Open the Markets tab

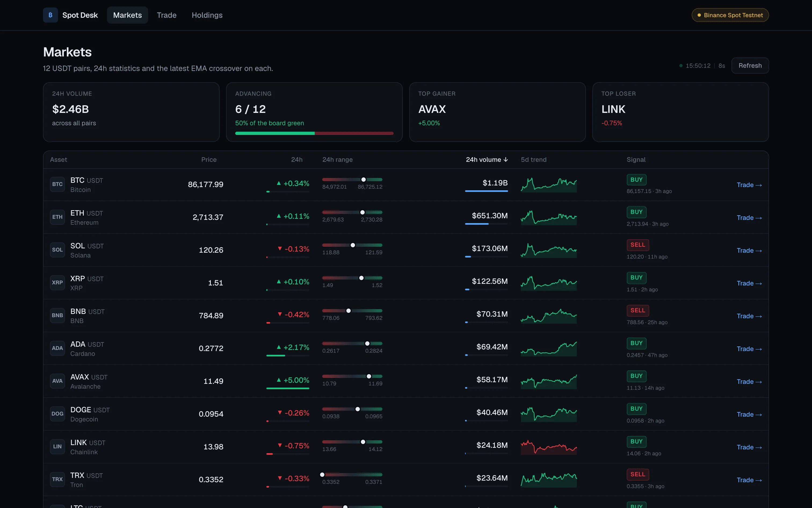[x=128, y=15]
